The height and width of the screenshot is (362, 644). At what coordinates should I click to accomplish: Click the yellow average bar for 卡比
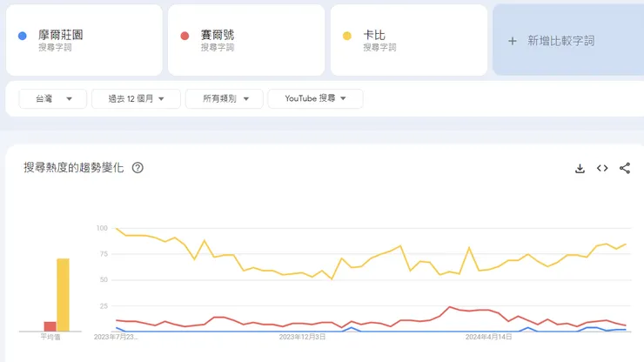tap(63, 294)
